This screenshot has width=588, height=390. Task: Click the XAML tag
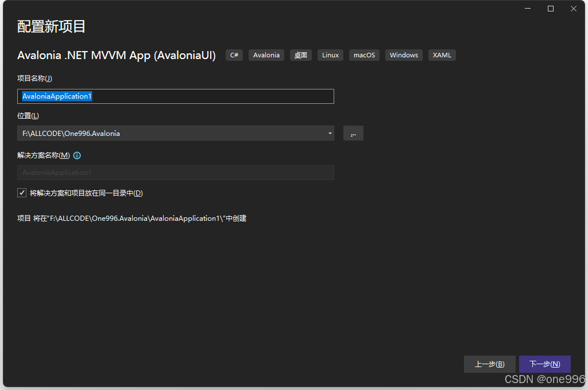442,55
